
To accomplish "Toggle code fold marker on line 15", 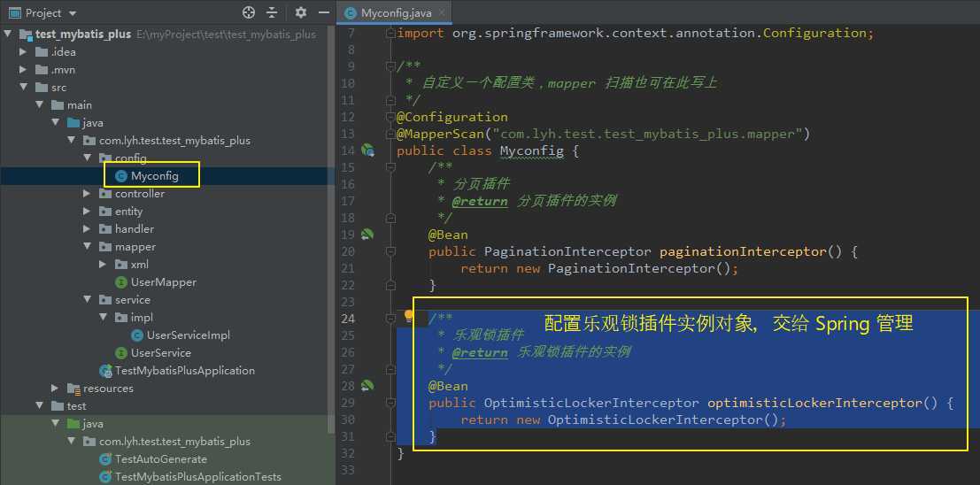I will (390, 167).
